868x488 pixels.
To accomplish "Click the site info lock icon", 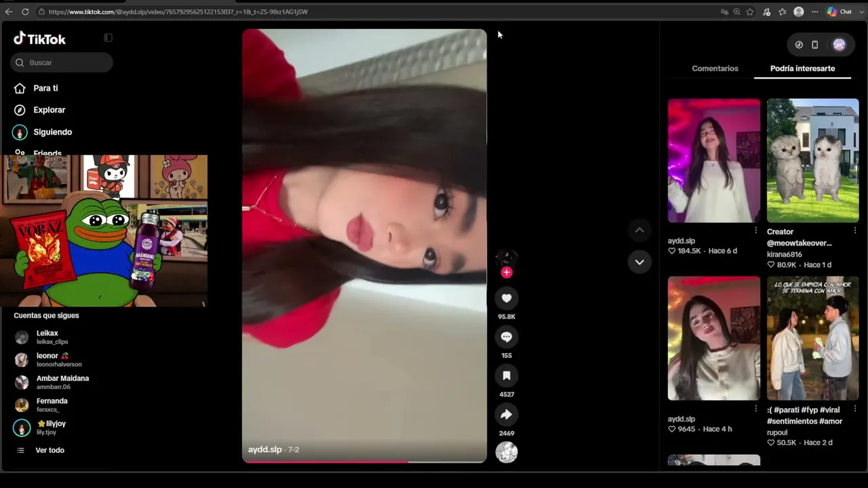I will point(41,12).
